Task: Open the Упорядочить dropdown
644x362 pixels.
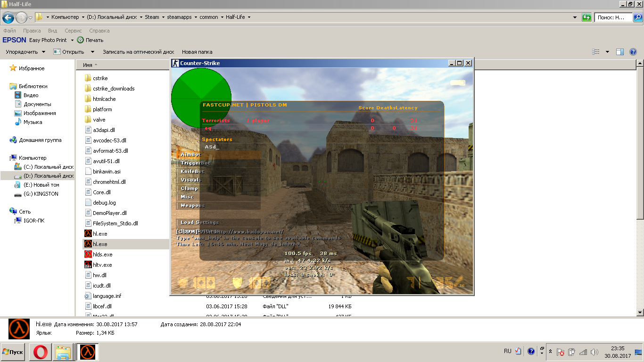Action: (x=25, y=52)
